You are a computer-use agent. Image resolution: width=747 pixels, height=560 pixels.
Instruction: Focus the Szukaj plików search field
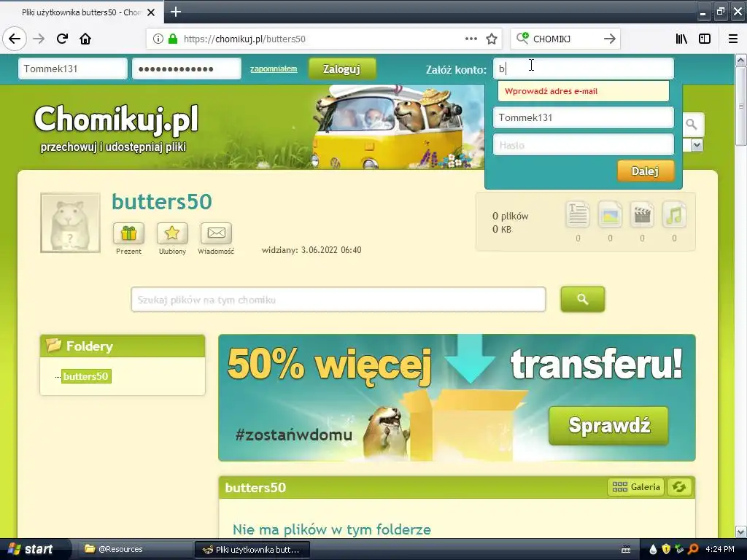point(338,300)
